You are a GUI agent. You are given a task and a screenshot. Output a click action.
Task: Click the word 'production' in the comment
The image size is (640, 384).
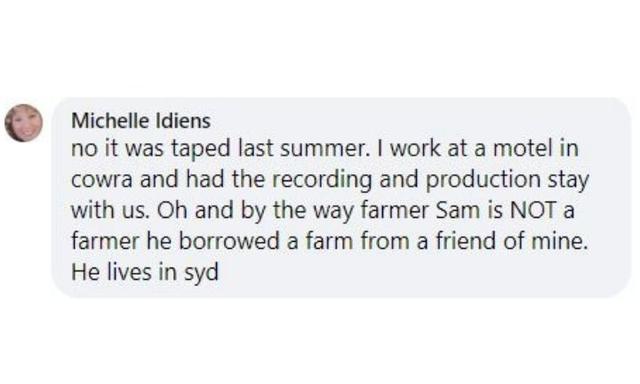483,180
